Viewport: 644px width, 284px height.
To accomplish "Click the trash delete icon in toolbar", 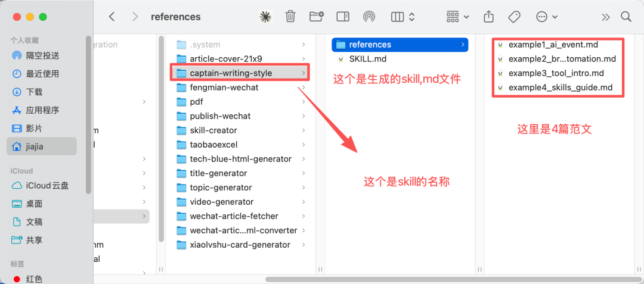I will [x=290, y=17].
